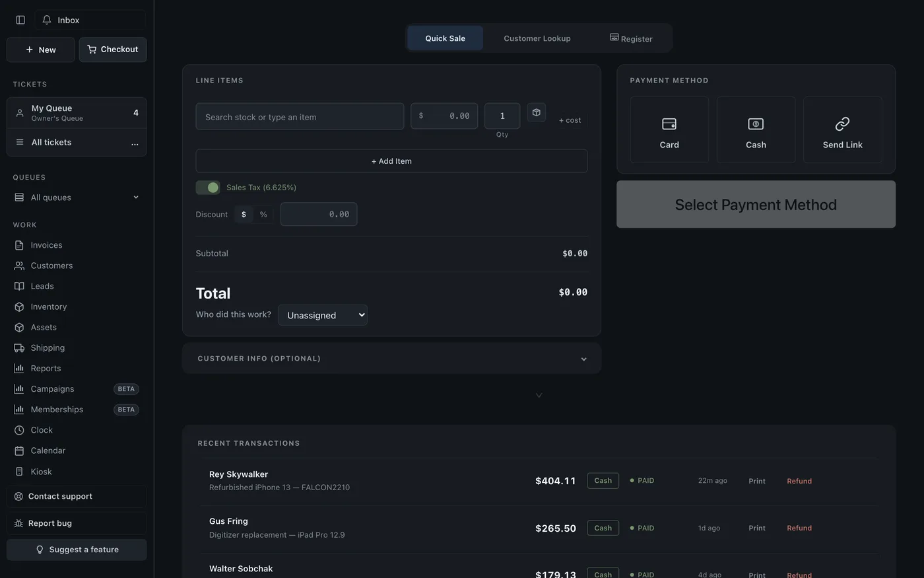
Task: Click Report bug
Action: 77,523
